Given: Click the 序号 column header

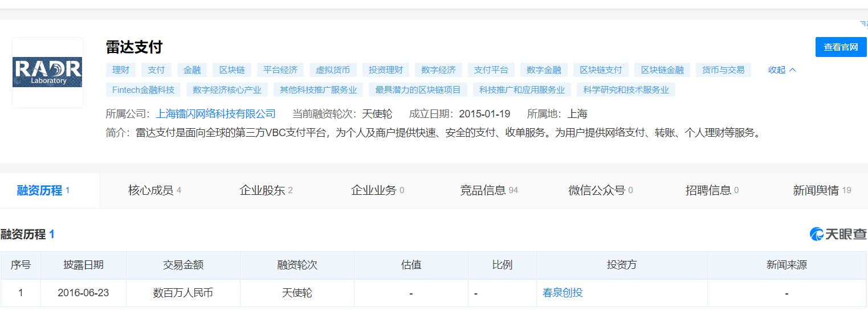Looking at the screenshot, I should (21, 265).
